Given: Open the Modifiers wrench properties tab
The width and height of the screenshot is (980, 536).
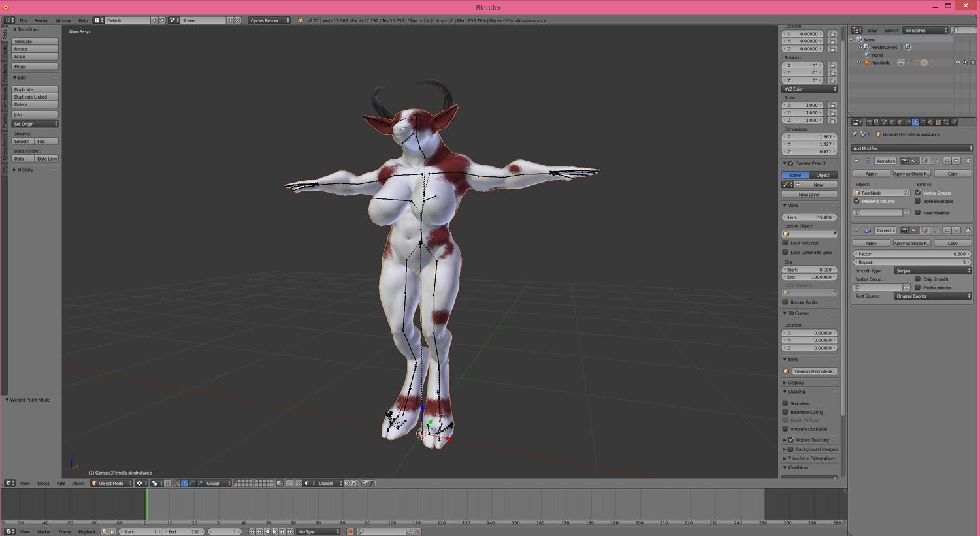Looking at the screenshot, I should pos(915,122).
